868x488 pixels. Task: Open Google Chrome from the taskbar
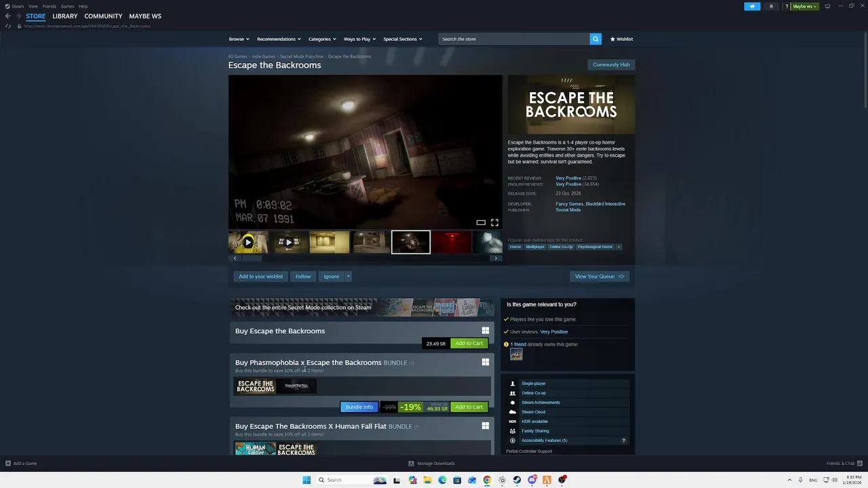click(487, 480)
